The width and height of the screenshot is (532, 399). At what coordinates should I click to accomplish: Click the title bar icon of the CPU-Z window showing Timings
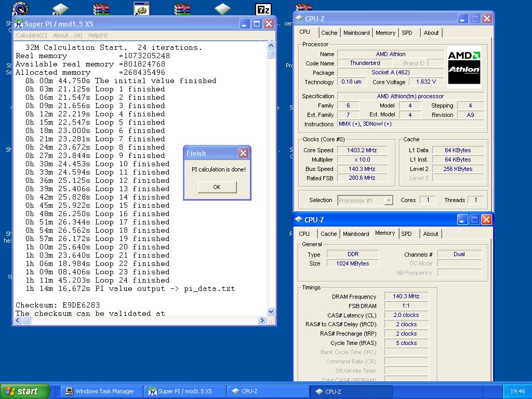click(299, 220)
